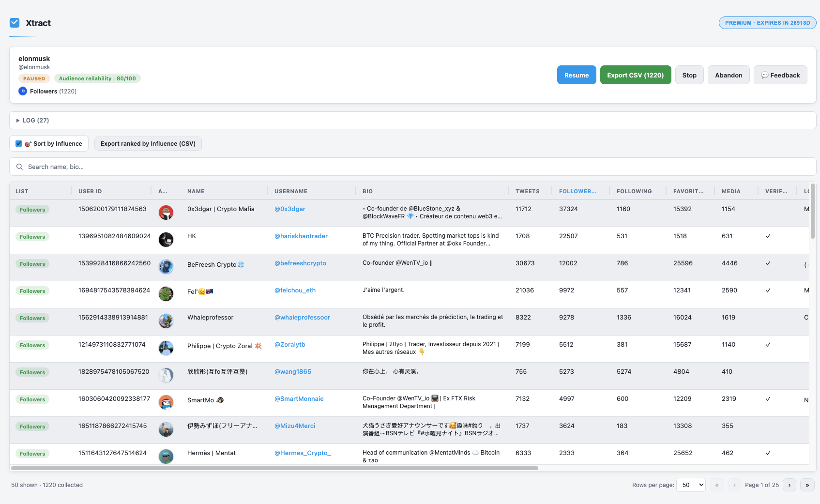Click the verified checkmark in the HK row
The height and width of the screenshot is (504, 820).
pyautogui.click(x=768, y=236)
